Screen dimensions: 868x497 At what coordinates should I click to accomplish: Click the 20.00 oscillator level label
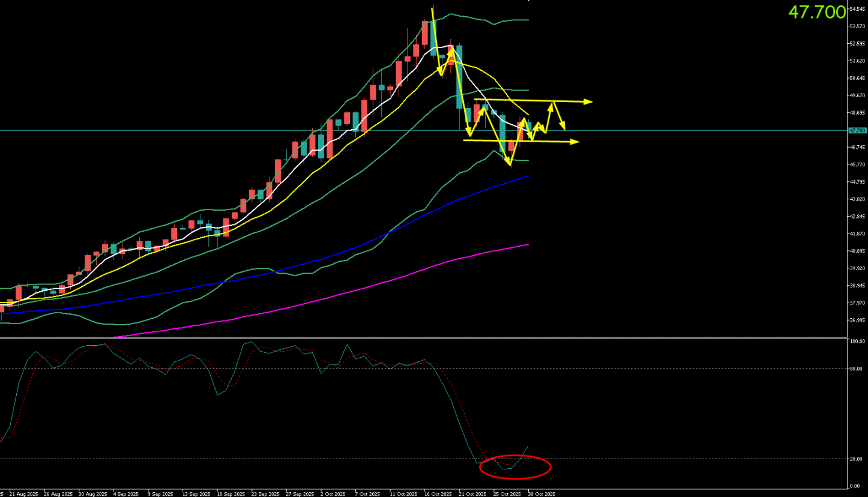[x=856, y=459]
